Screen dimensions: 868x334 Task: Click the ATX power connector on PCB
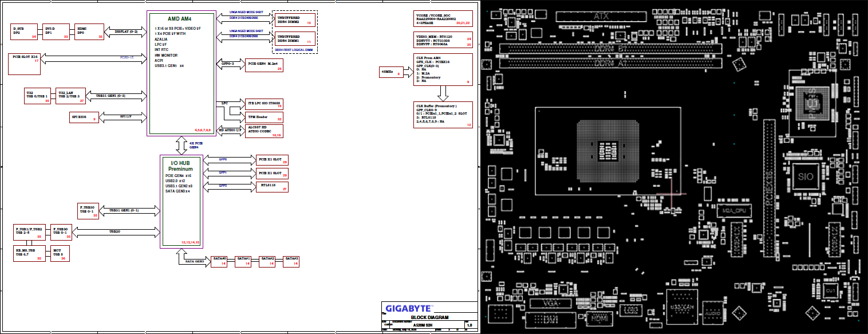[601, 15]
